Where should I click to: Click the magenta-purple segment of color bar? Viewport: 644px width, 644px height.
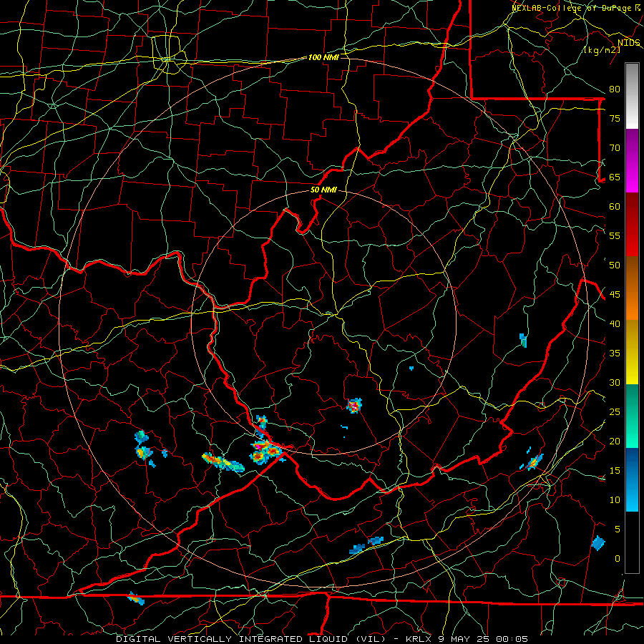pyautogui.click(x=632, y=161)
